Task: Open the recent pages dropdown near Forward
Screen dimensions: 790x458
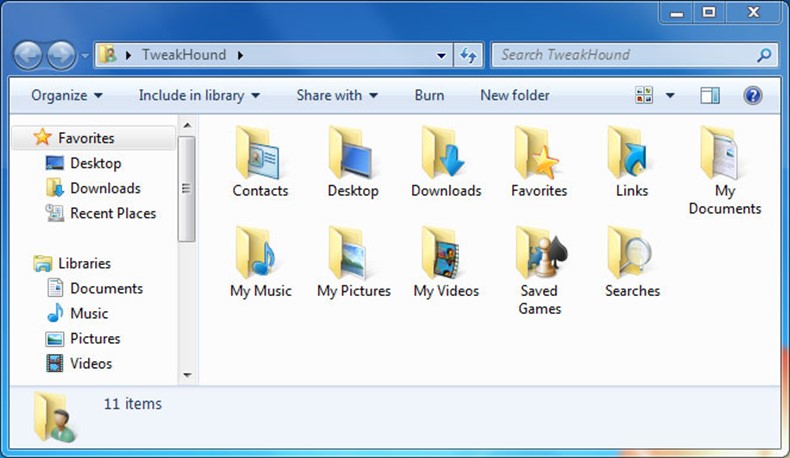Action: pos(85,55)
